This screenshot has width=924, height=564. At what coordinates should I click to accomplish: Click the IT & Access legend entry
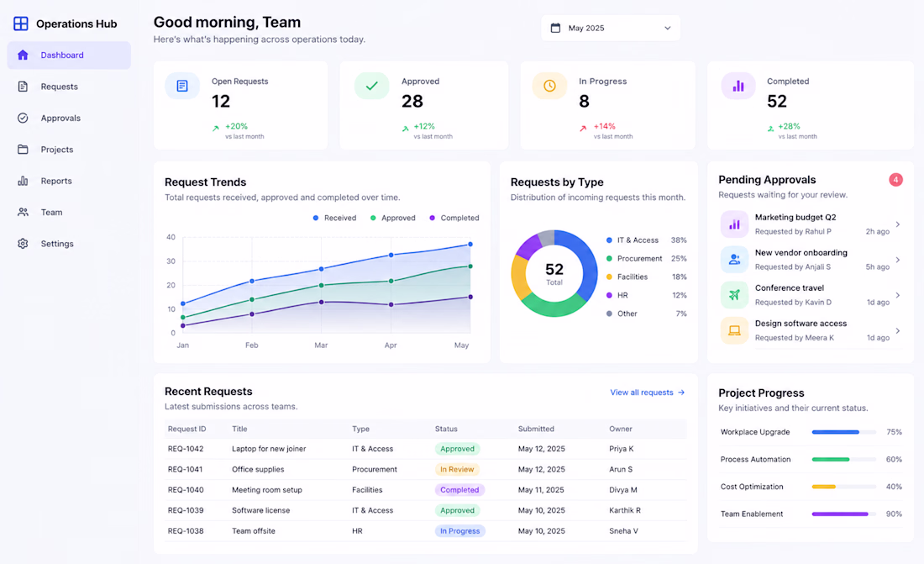point(647,240)
